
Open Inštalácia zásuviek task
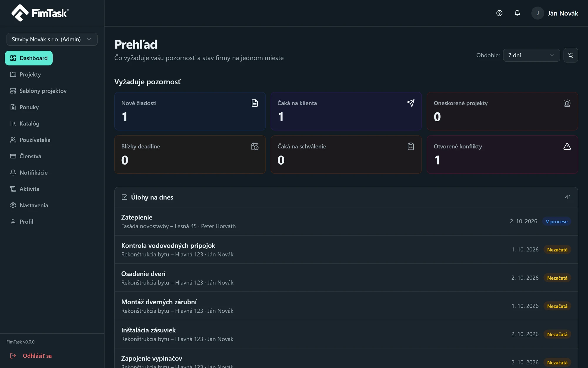[346, 334]
